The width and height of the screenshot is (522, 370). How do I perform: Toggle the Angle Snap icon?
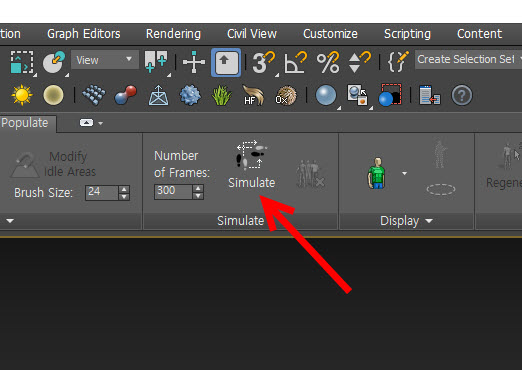pos(295,62)
